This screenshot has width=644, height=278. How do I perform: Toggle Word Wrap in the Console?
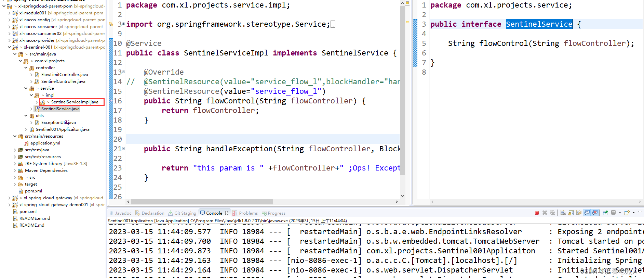pyautogui.click(x=579, y=213)
